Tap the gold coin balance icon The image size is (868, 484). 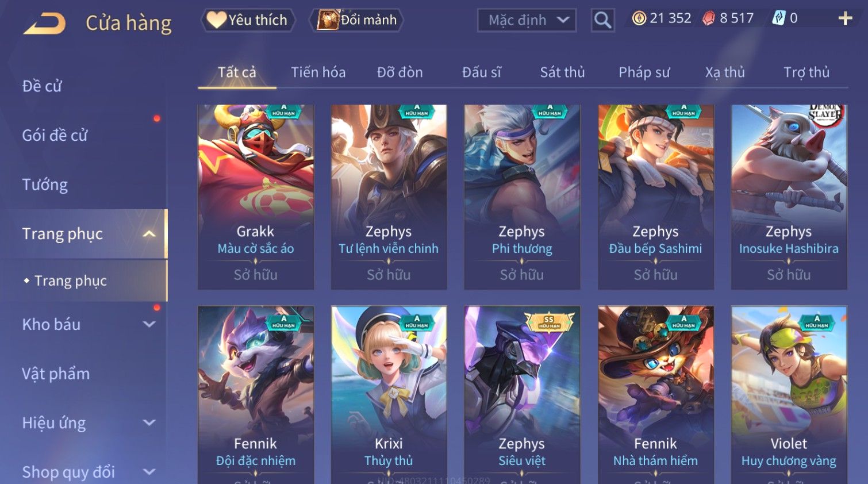click(639, 18)
